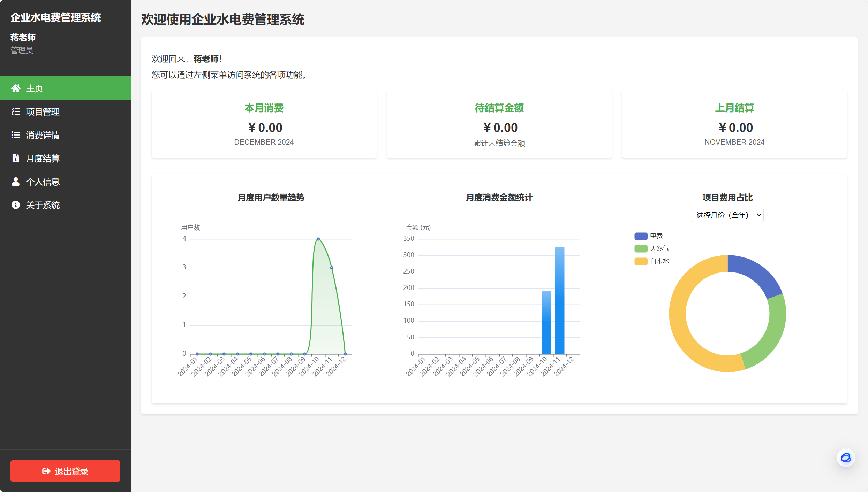Click the 蒋老师 username in the sidebar
This screenshot has width=868, height=492.
pos(23,37)
